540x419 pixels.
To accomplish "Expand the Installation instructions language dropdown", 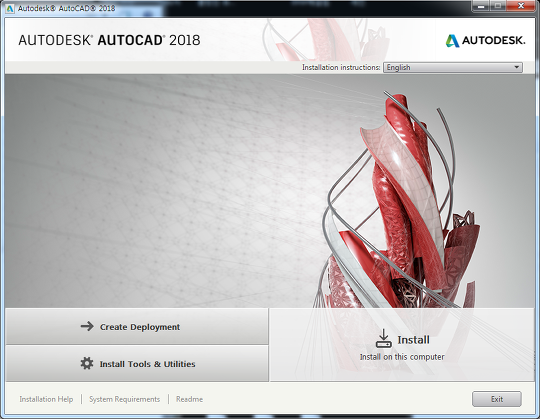I will (x=453, y=67).
